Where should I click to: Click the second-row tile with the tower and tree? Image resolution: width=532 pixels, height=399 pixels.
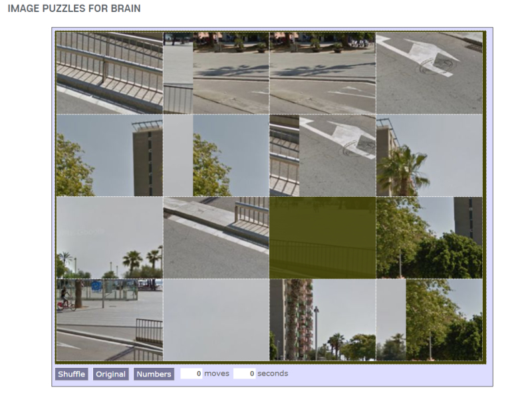tap(110, 156)
